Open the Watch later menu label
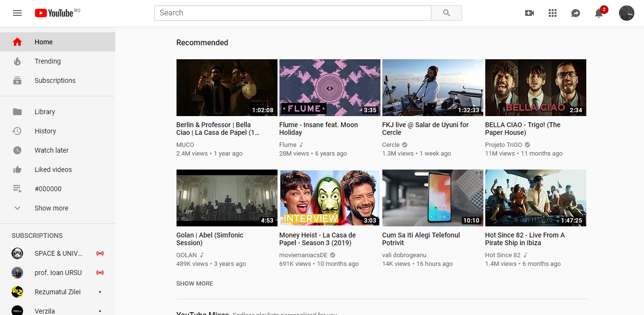 [x=51, y=150]
